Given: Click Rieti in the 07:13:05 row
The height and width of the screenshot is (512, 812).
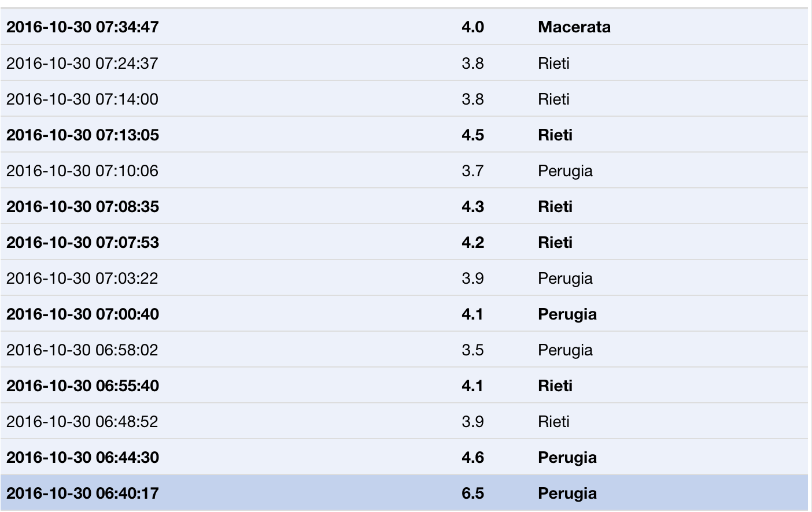Looking at the screenshot, I should 555,135.
